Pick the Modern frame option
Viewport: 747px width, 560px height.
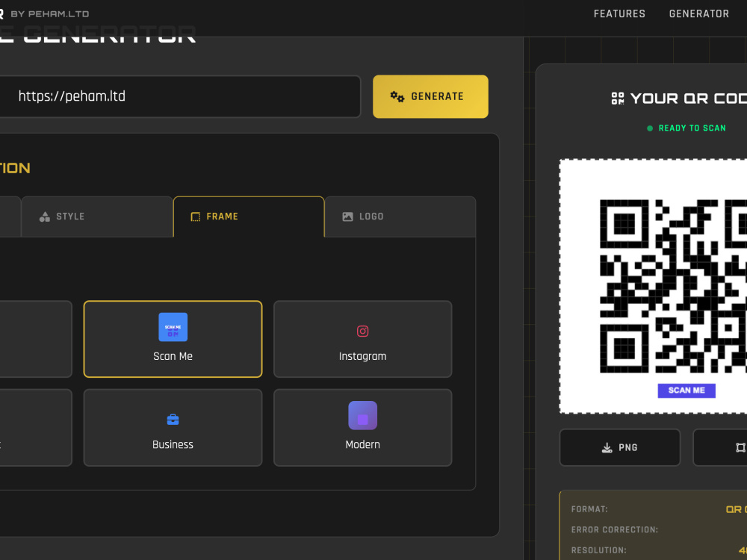(x=362, y=428)
